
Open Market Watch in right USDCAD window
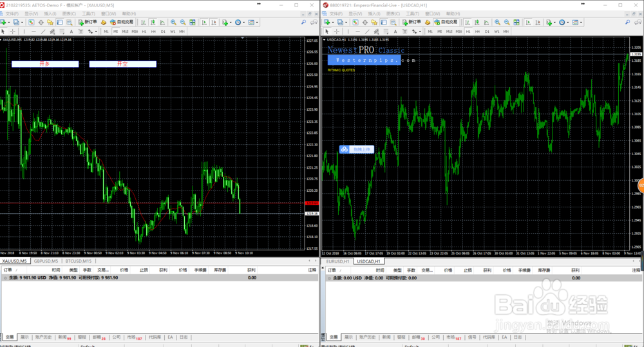pos(355,22)
